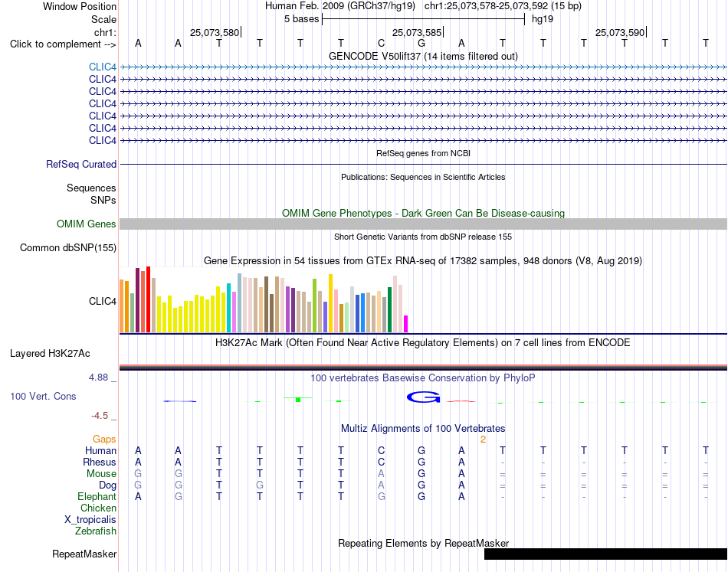Click the '5 bases' scale bar label

(x=302, y=19)
